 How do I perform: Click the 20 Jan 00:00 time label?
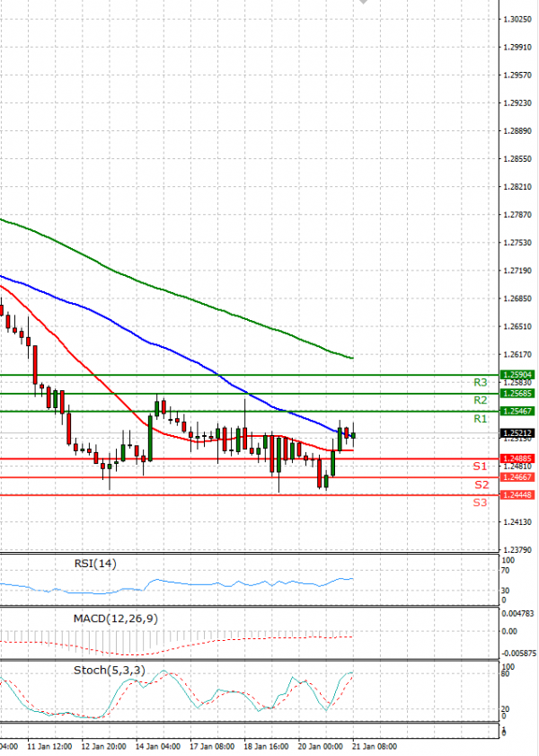(x=321, y=746)
